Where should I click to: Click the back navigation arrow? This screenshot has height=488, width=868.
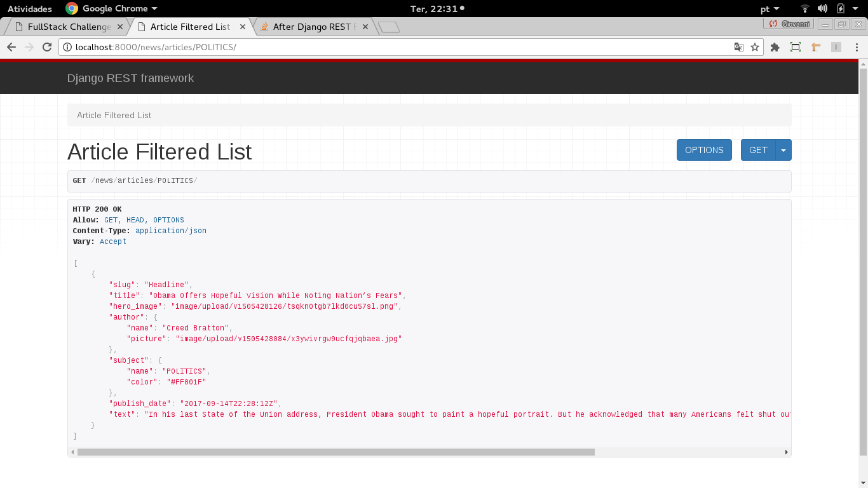(11, 47)
